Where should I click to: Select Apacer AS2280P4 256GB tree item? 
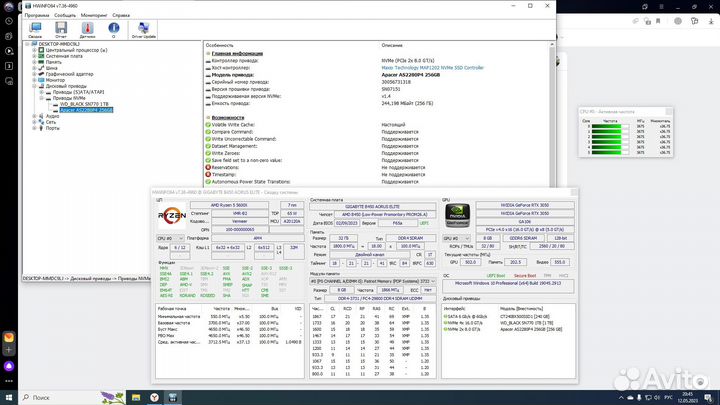(86, 110)
